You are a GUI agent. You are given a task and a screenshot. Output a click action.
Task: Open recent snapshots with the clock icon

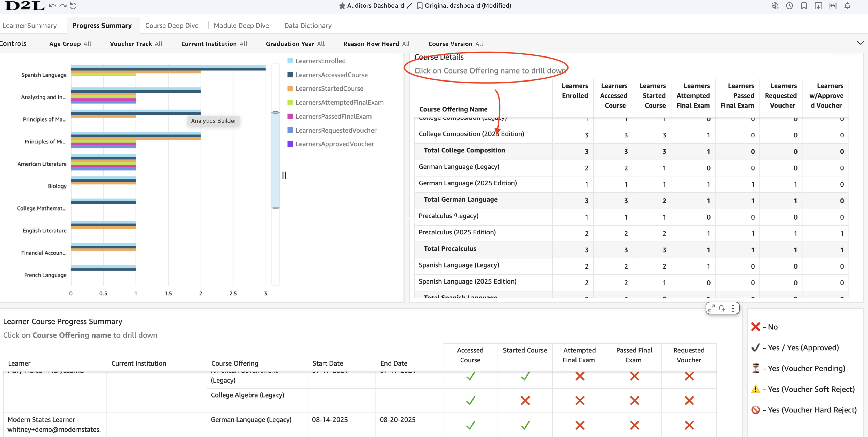pos(790,6)
